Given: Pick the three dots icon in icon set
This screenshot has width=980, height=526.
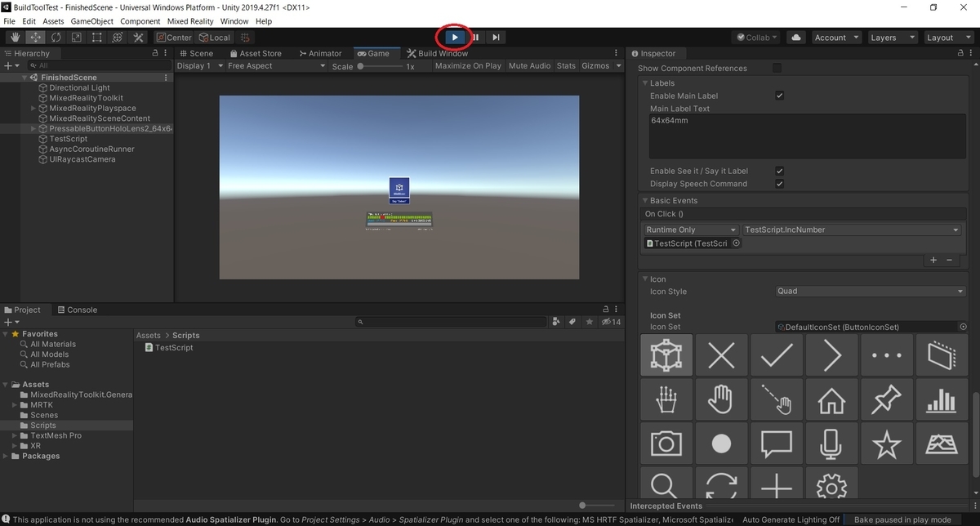Looking at the screenshot, I should pyautogui.click(x=886, y=355).
